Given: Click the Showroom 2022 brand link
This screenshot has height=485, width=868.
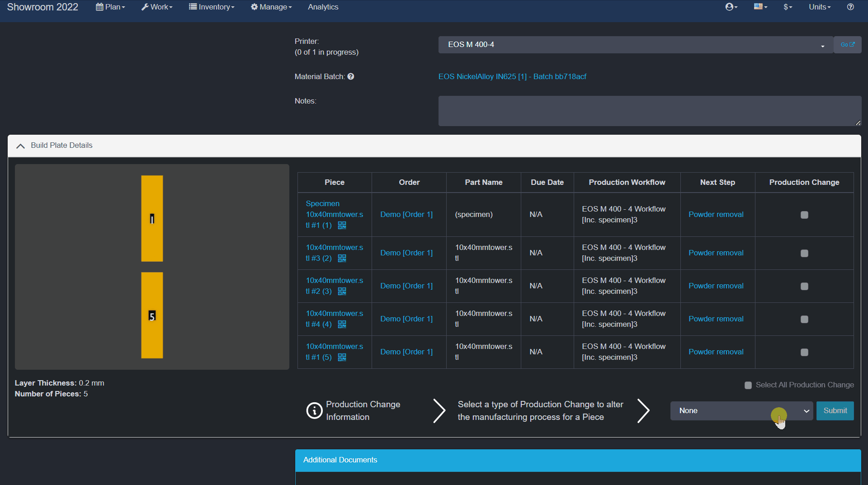Looking at the screenshot, I should click(42, 7).
